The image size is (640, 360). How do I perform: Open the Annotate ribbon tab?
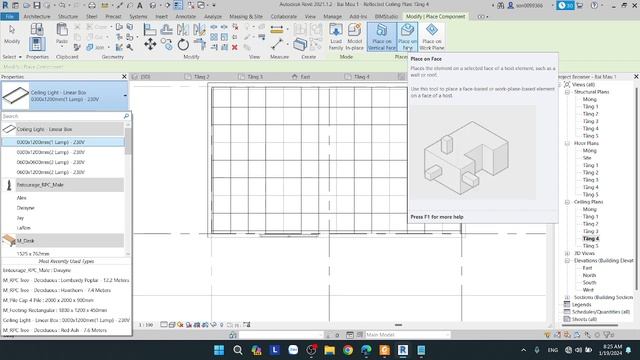pos(185,16)
